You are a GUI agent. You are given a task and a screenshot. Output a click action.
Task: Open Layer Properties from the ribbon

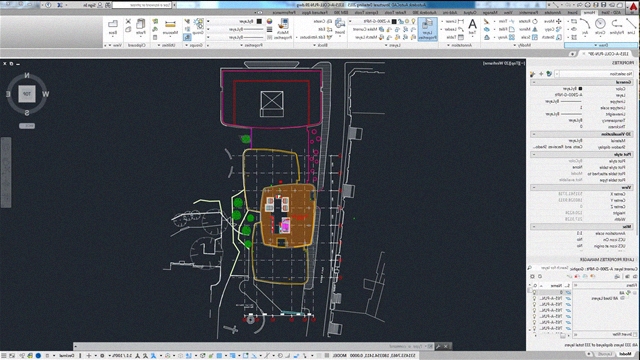click(x=427, y=29)
